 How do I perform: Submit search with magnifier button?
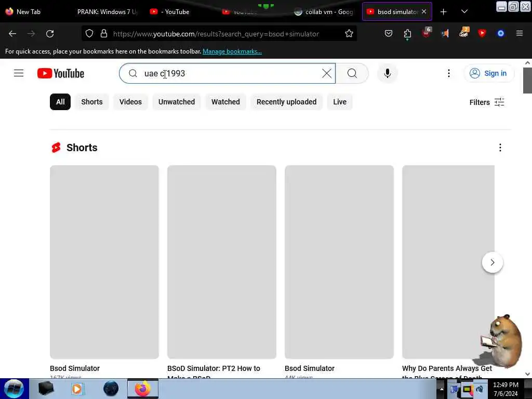click(352, 73)
